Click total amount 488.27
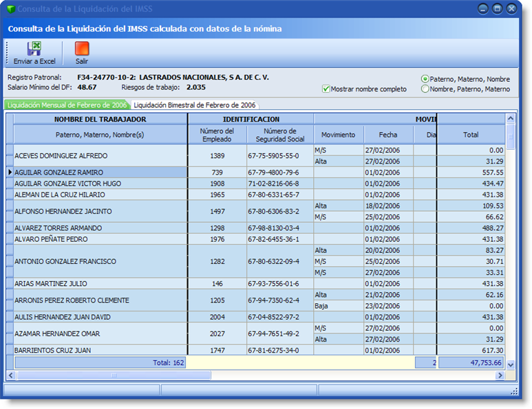Viewport: 532px width, 409px height. [471, 228]
